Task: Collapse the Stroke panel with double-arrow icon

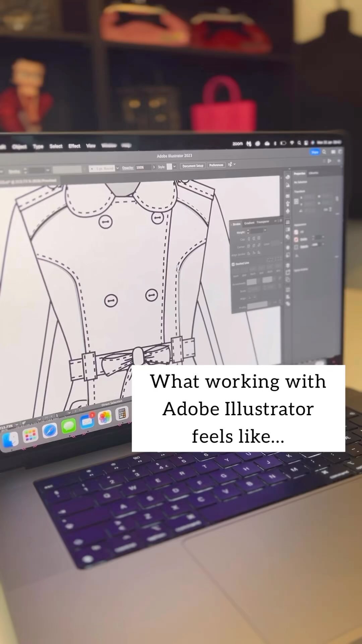Action: pyautogui.click(x=276, y=221)
